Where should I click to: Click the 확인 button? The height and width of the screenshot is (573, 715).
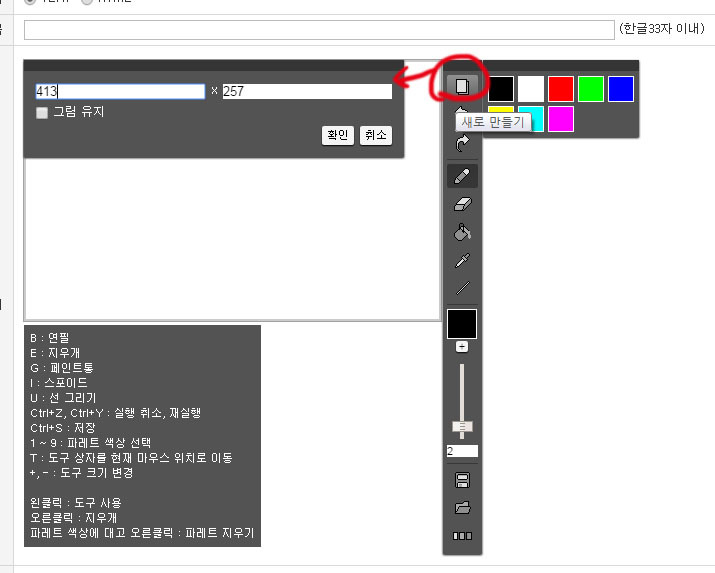pos(337,135)
